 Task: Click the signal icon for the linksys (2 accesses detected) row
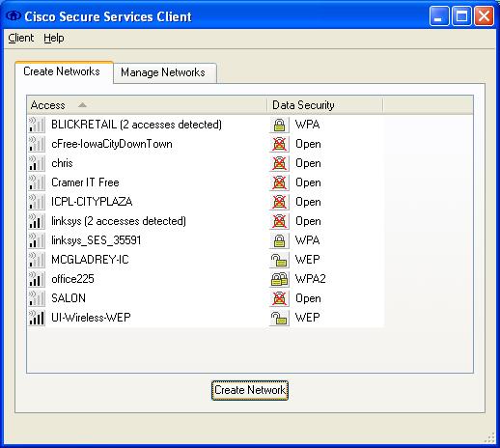pyautogui.click(x=37, y=221)
